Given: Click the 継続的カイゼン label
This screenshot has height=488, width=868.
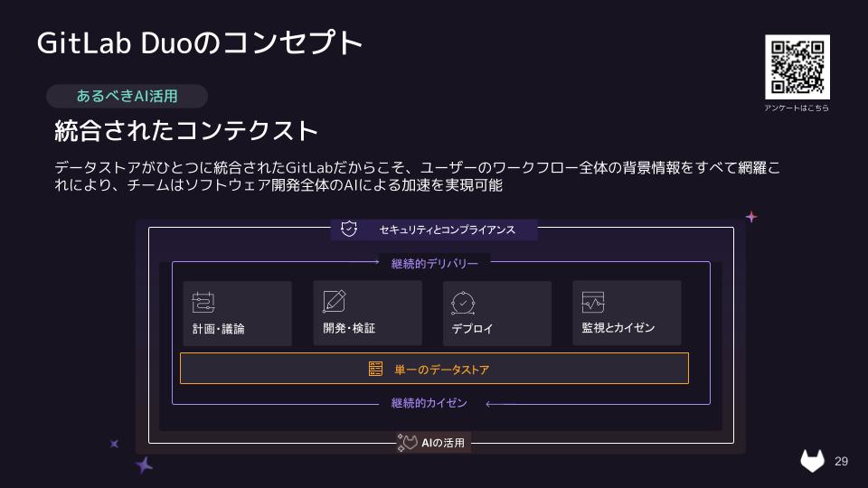Looking at the screenshot, I should (429, 403).
